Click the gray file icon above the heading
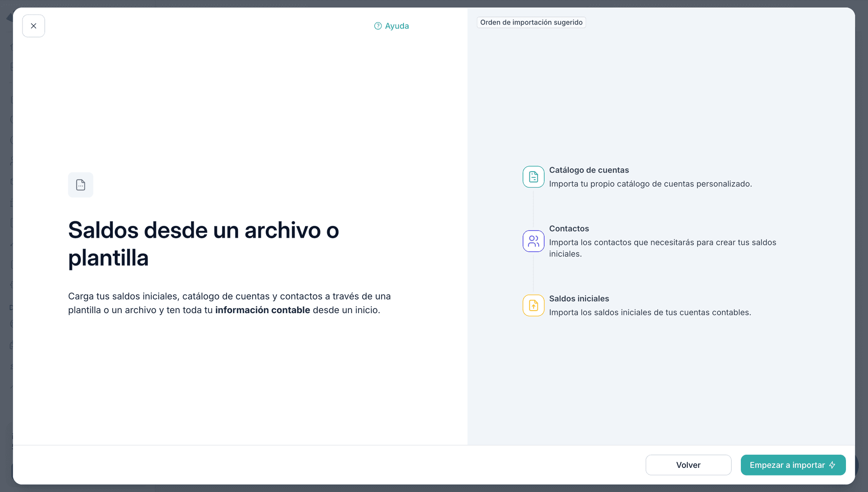The image size is (868, 492). [x=81, y=185]
